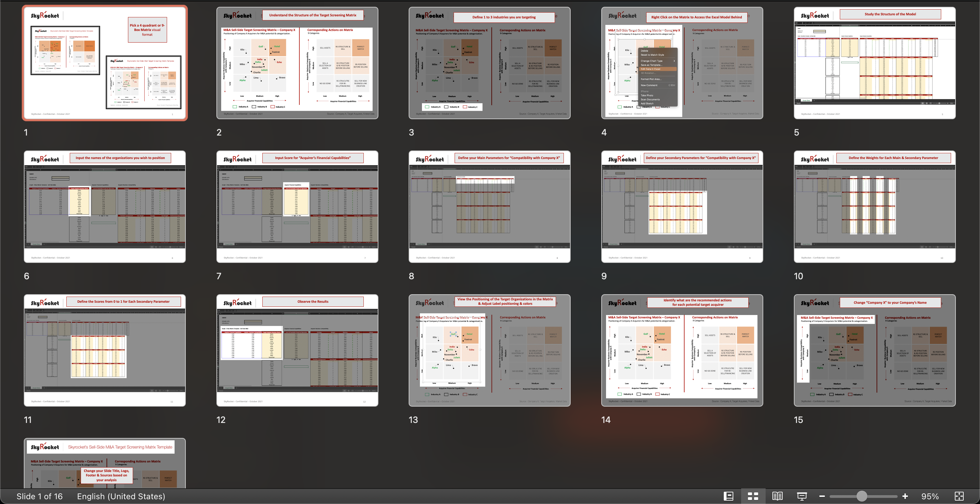The image size is (980, 504).
Task: Select slide 14 Identify recommended actions thumbnail
Action: click(682, 350)
